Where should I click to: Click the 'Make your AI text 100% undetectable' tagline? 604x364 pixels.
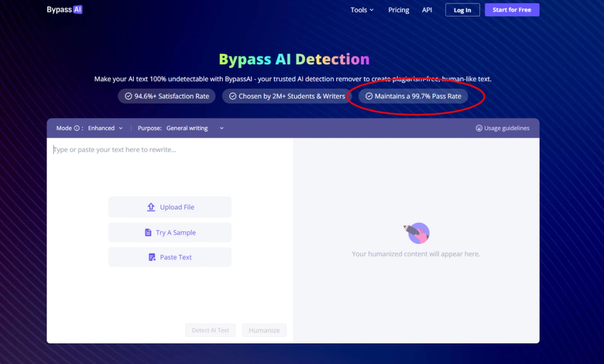[x=293, y=79]
